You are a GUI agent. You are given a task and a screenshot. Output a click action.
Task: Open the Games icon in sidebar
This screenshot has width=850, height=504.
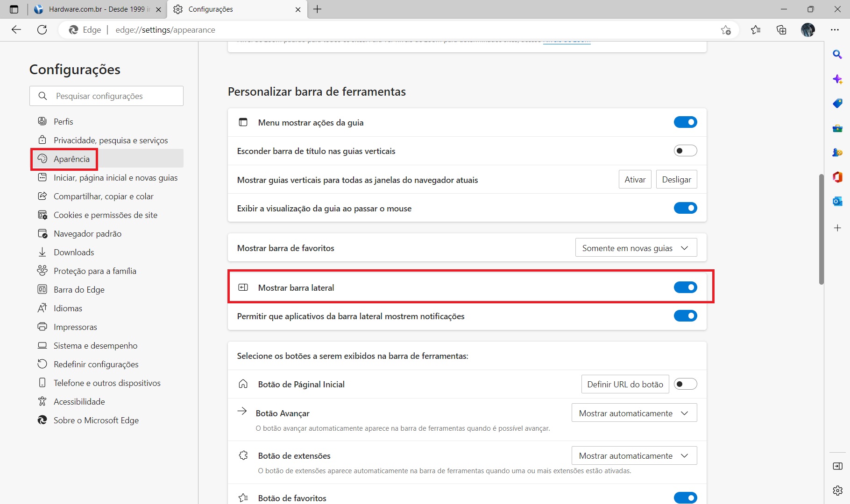click(x=837, y=153)
